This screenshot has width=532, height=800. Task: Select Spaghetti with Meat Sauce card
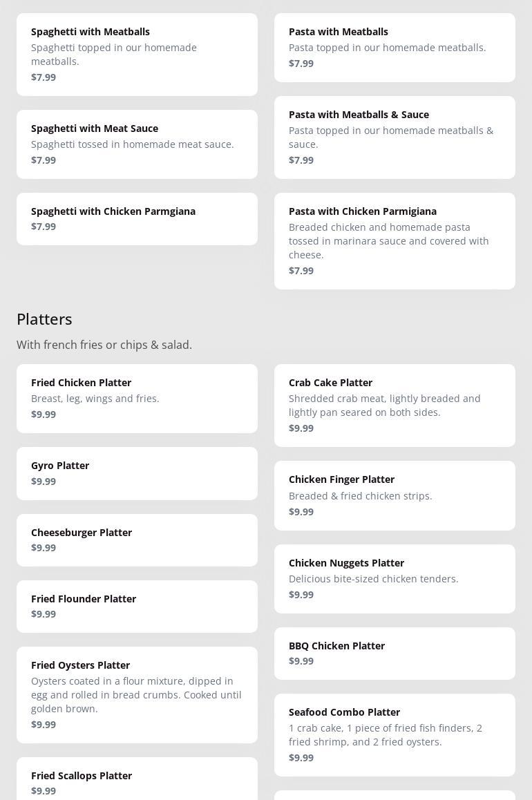pyautogui.click(x=137, y=144)
